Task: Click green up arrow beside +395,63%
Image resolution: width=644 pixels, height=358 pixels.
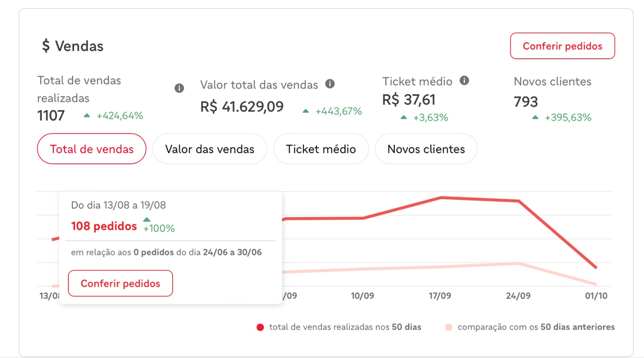Action: click(535, 118)
